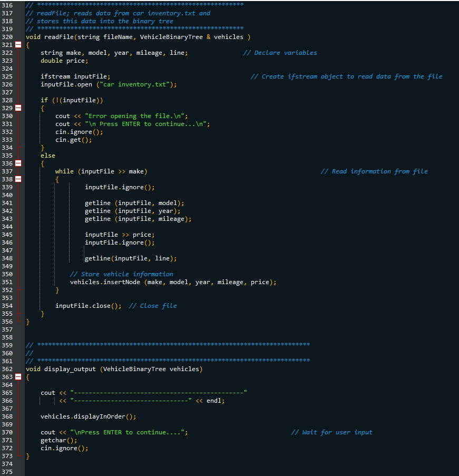Click the "display_output" function name
This screenshot has height=476, width=459.
(70, 369)
